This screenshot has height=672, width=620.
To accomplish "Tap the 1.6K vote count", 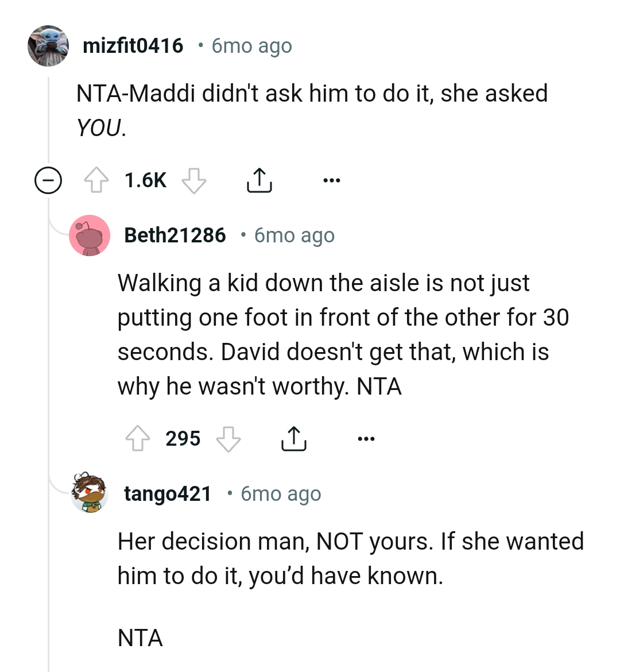I will pos(145,180).
